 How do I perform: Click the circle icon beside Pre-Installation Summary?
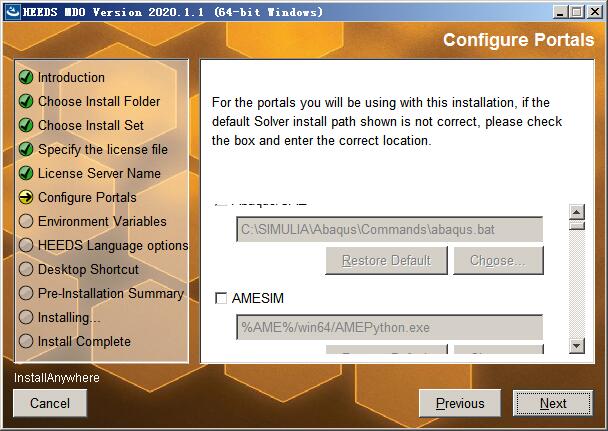26,293
